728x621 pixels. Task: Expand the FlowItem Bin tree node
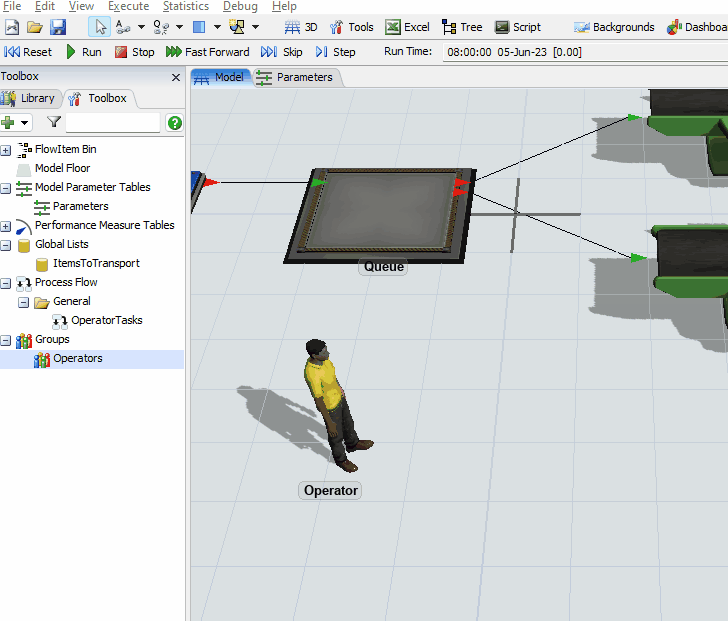6,150
